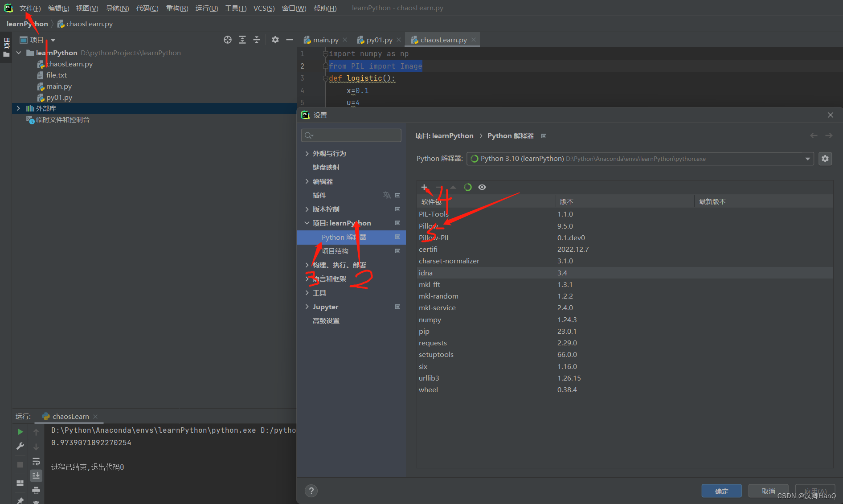Click the 取消 button to dismiss the dialog

click(768, 491)
